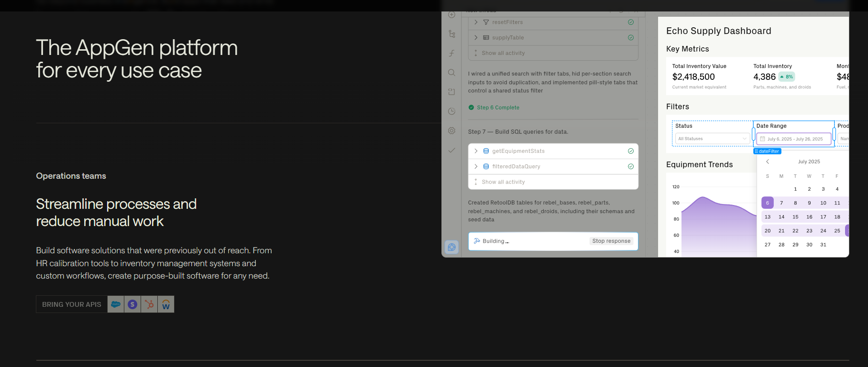Click the Workday integration icon
This screenshot has width=868, height=367.
166,304
